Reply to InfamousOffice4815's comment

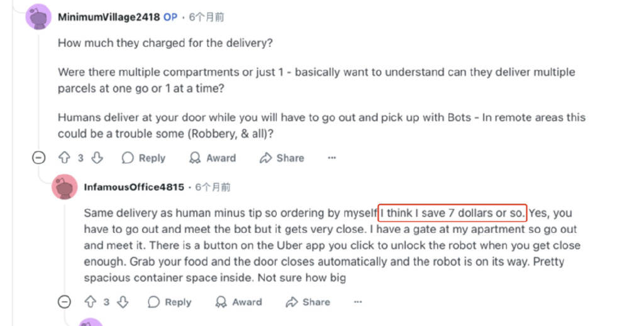coord(170,302)
